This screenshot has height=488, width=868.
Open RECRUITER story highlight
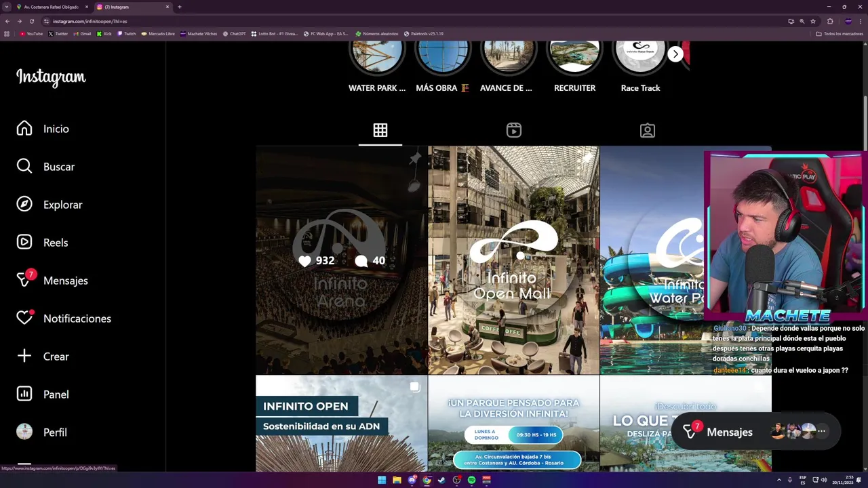click(574, 66)
